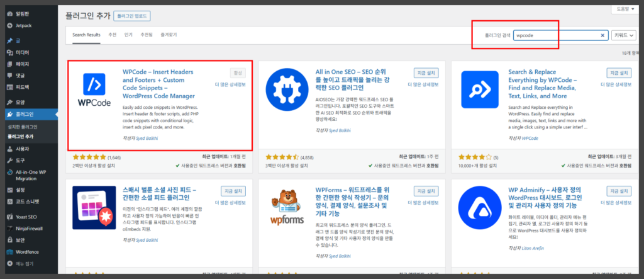Click the 스매시 벌룬 social feed logo
644x279 pixels.
93,207
